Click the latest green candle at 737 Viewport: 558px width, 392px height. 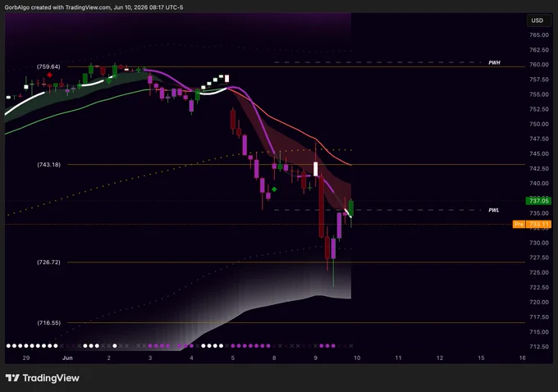tap(351, 208)
